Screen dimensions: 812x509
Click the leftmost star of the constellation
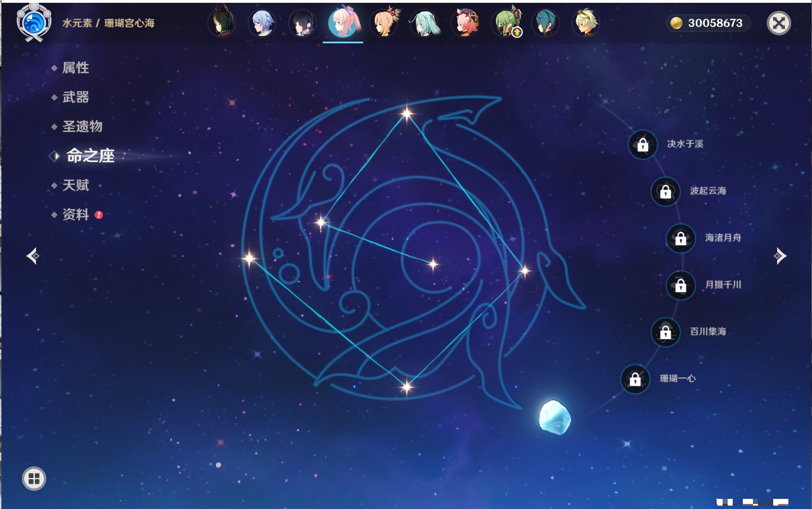(x=249, y=258)
